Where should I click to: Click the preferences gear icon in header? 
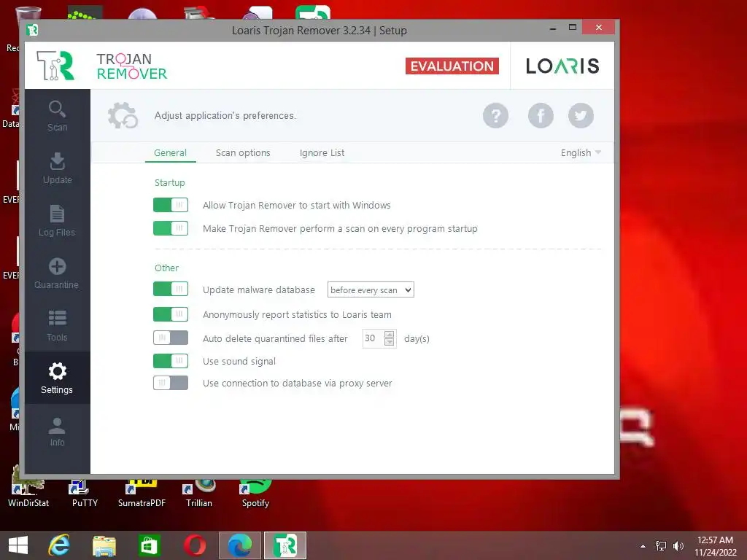coord(123,115)
